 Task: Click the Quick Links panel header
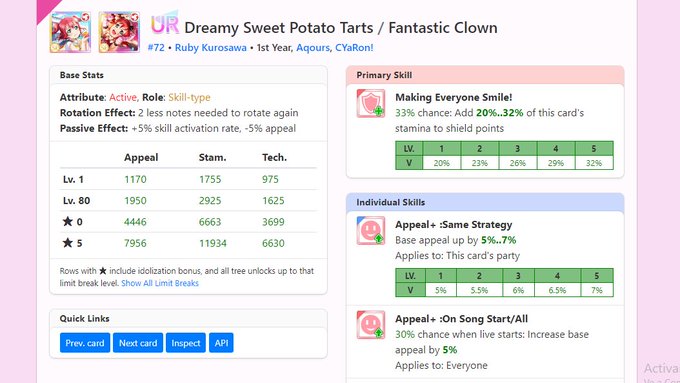click(x=188, y=318)
